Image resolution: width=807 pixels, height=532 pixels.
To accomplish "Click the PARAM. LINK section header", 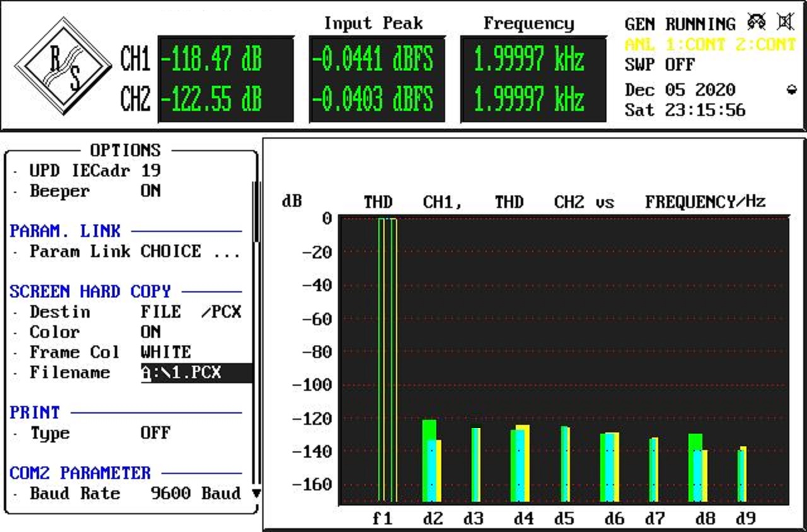I will tap(65, 231).
